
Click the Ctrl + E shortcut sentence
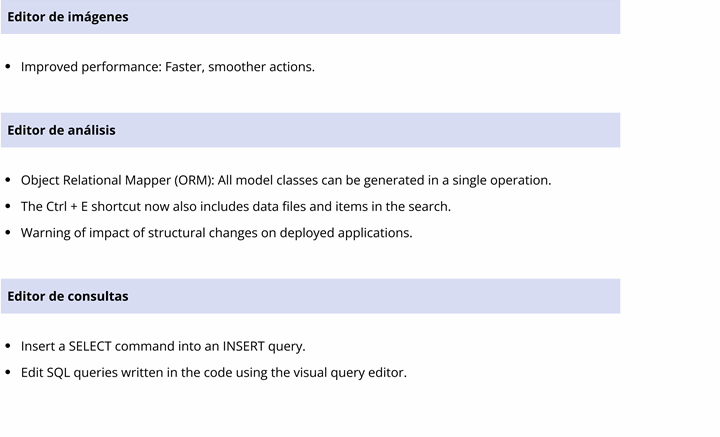coord(236,207)
